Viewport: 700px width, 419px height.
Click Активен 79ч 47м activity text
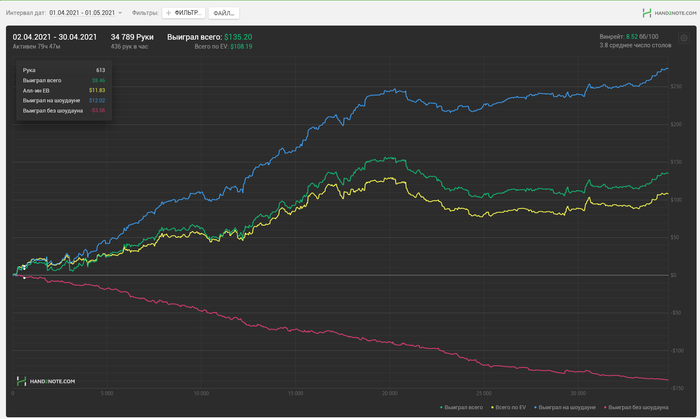point(37,46)
